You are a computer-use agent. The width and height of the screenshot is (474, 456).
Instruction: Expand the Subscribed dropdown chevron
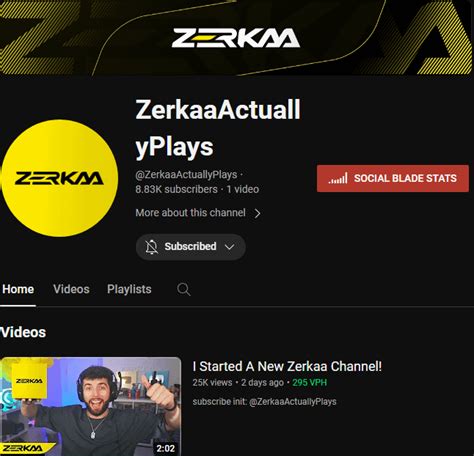229,247
